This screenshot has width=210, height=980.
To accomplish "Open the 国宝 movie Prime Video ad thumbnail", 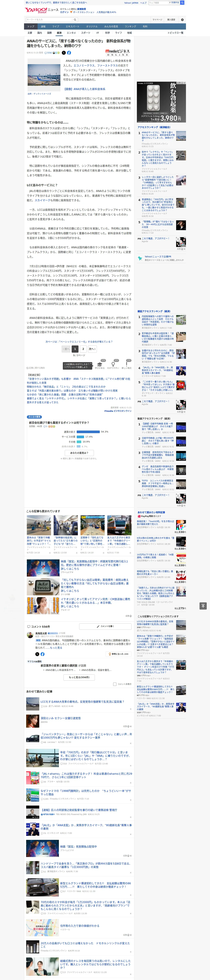I will tap(43, 568).
